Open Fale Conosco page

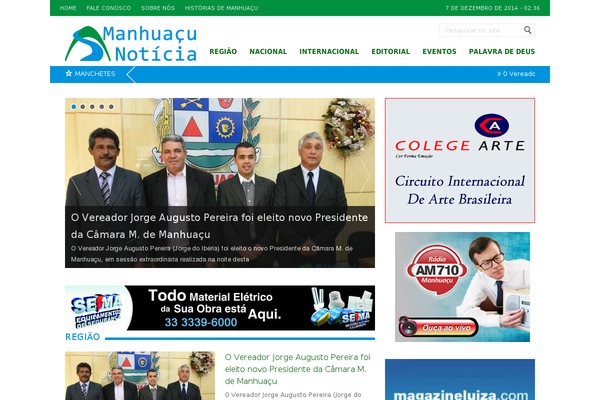[x=109, y=8]
